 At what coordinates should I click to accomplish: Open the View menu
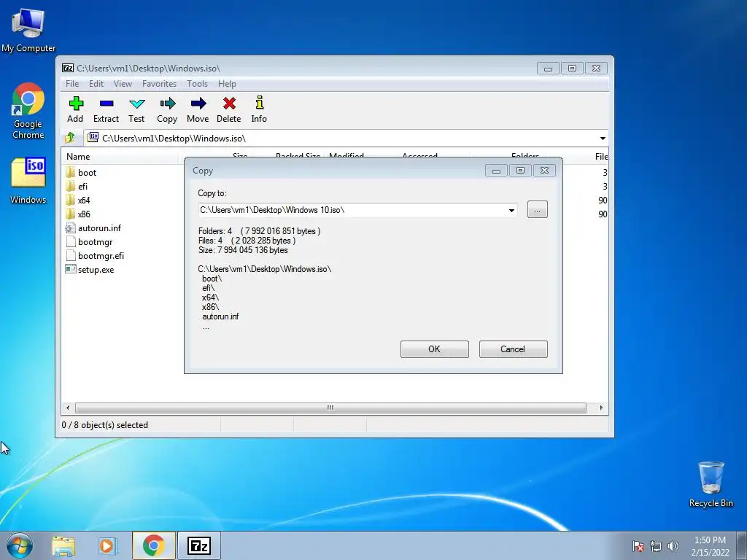[123, 84]
